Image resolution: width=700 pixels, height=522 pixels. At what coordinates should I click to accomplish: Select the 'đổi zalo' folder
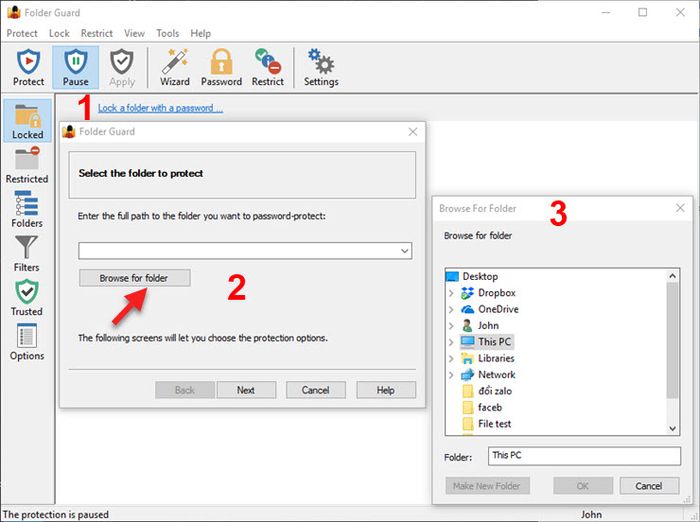[x=487, y=391]
